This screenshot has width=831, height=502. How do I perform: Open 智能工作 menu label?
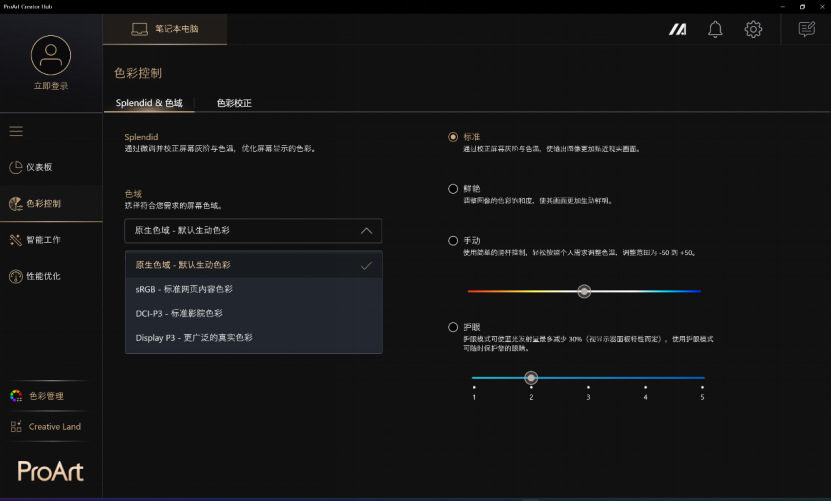(43, 240)
